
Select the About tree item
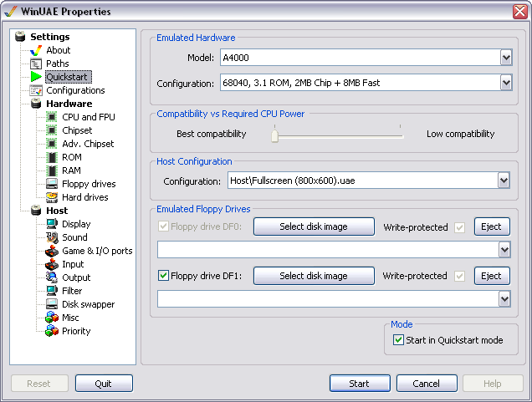click(59, 50)
